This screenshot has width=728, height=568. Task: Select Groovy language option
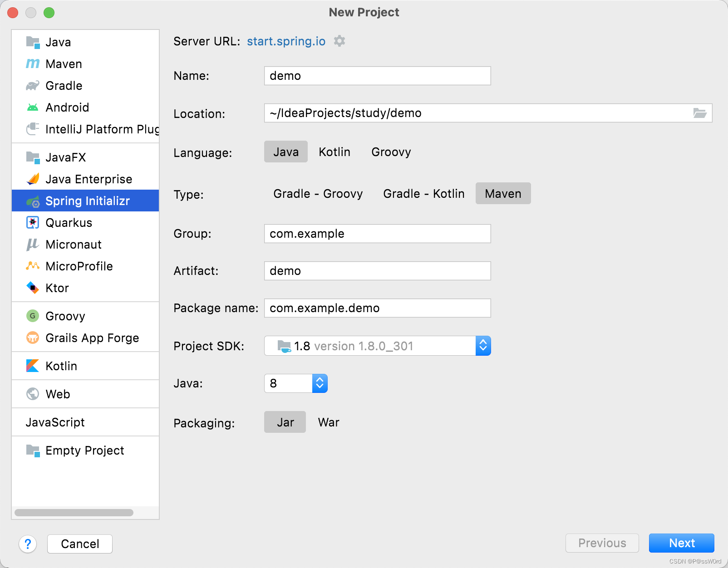(x=391, y=152)
